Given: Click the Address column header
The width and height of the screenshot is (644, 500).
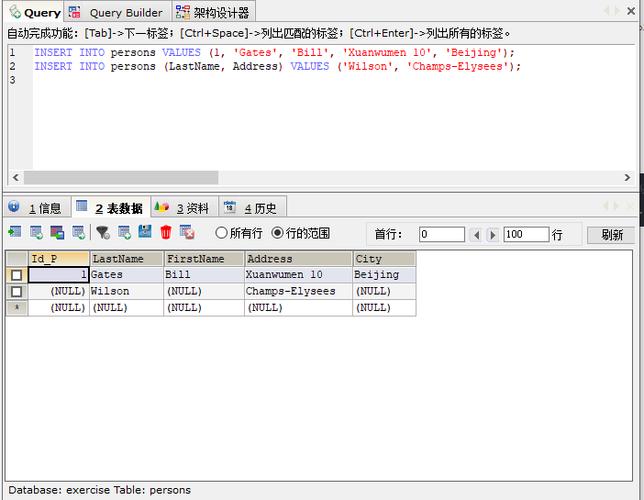Looking at the screenshot, I should (x=298, y=259).
